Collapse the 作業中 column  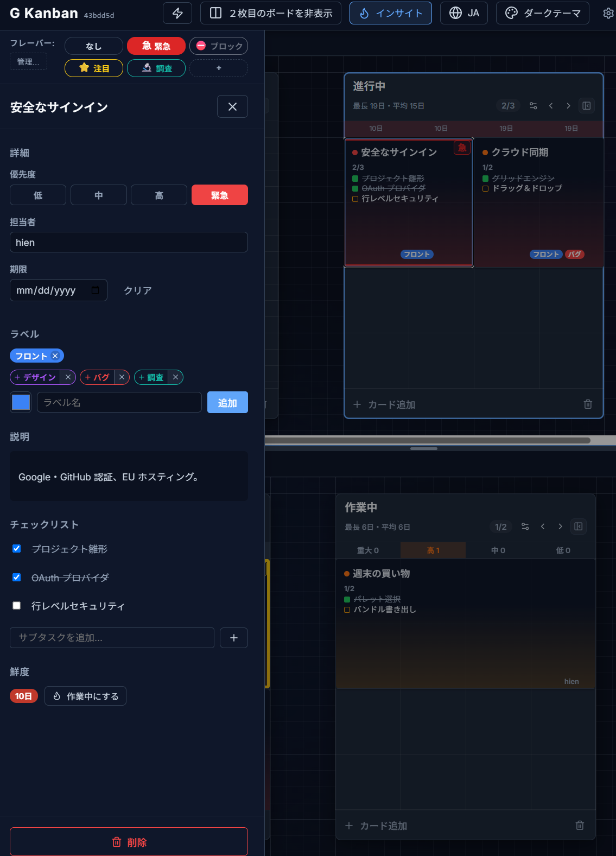tap(579, 527)
